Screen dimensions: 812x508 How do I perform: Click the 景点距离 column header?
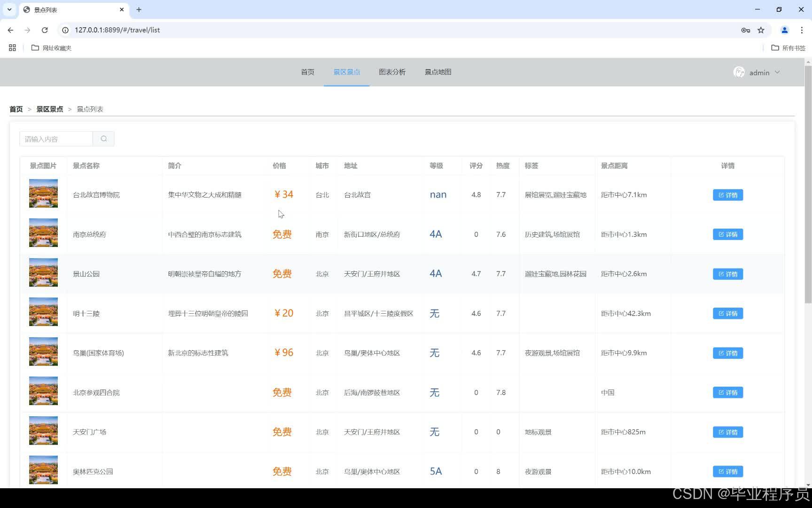point(614,166)
